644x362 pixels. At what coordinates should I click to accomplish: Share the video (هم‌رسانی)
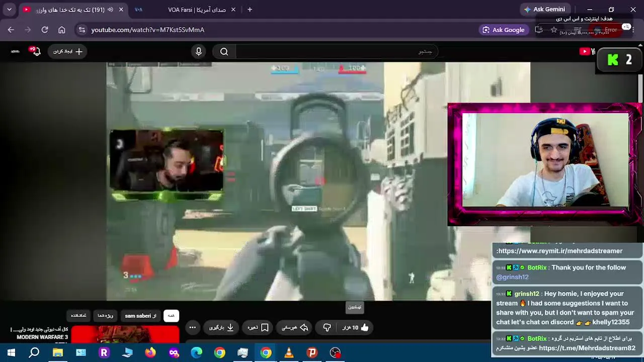tap(295, 328)
